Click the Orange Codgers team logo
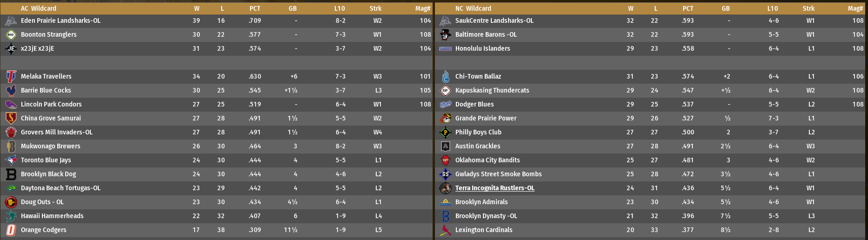 point(11,230)
